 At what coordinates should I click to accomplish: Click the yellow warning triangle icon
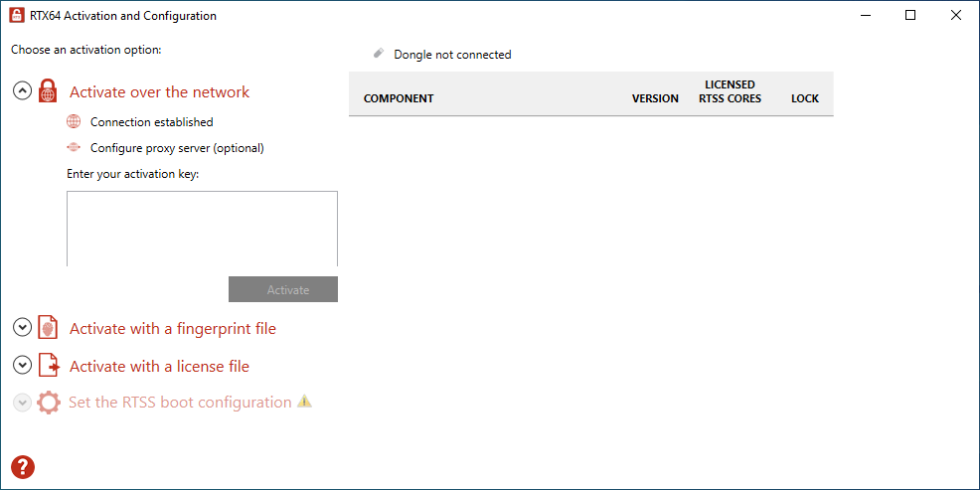point(304,402)
